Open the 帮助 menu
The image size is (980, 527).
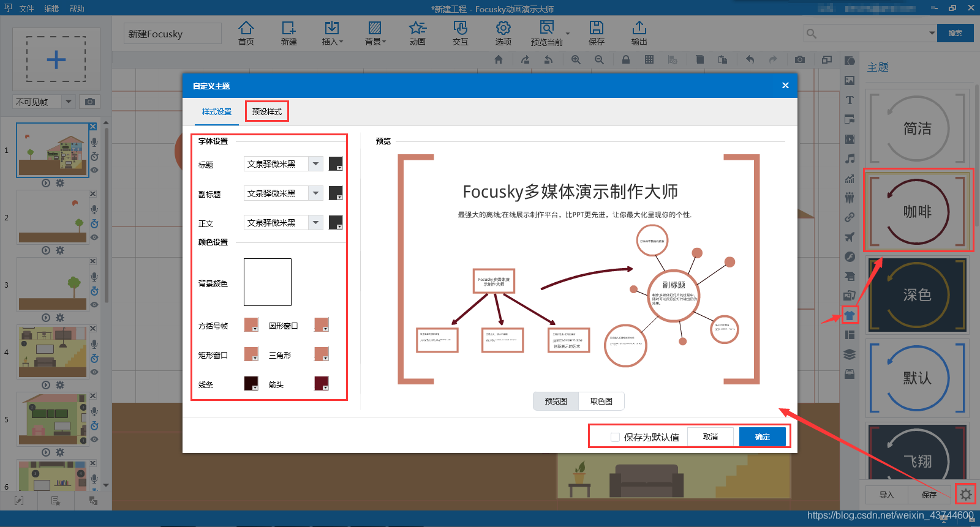tap(77, 9)
